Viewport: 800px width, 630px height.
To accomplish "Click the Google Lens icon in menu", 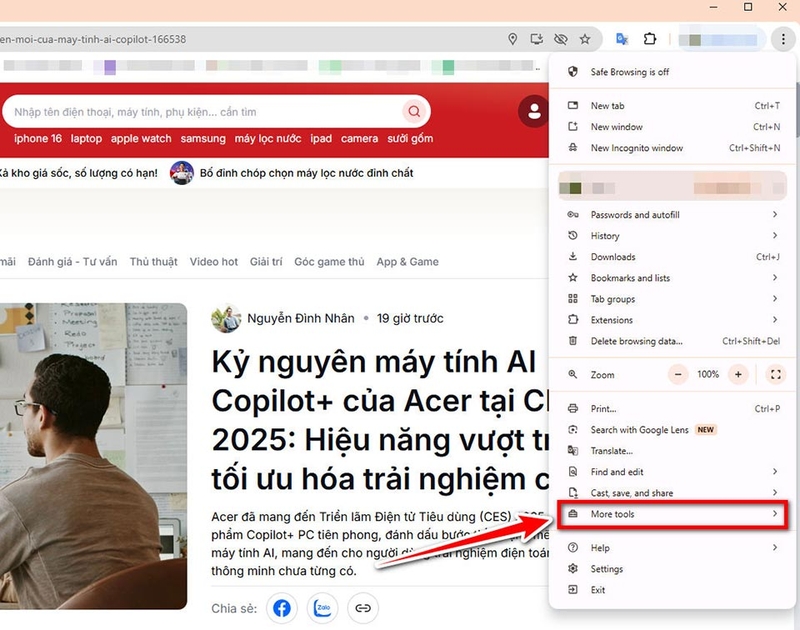I will [x=573, y=430].
